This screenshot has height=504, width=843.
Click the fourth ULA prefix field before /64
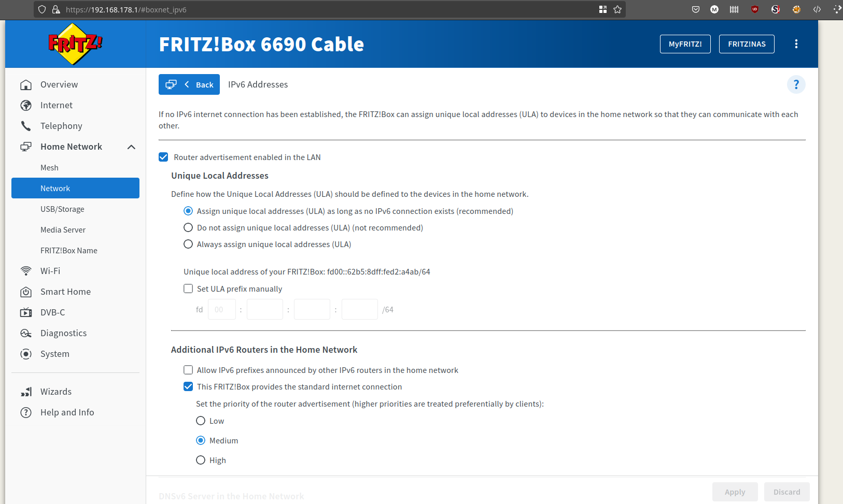tap(360, 309)
